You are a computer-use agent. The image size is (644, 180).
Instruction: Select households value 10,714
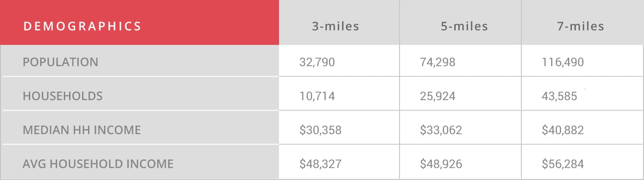click(x=317, y=96)
